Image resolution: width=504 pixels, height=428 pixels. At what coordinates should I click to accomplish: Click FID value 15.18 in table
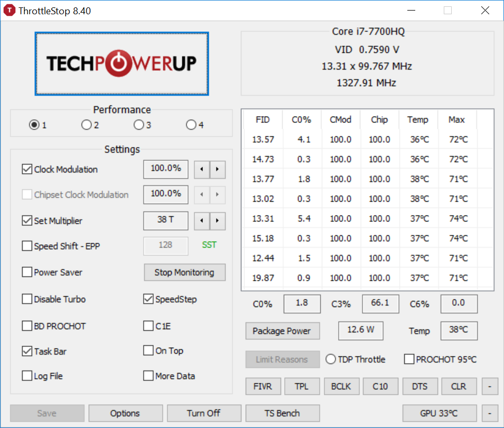[x=263, y=238]
